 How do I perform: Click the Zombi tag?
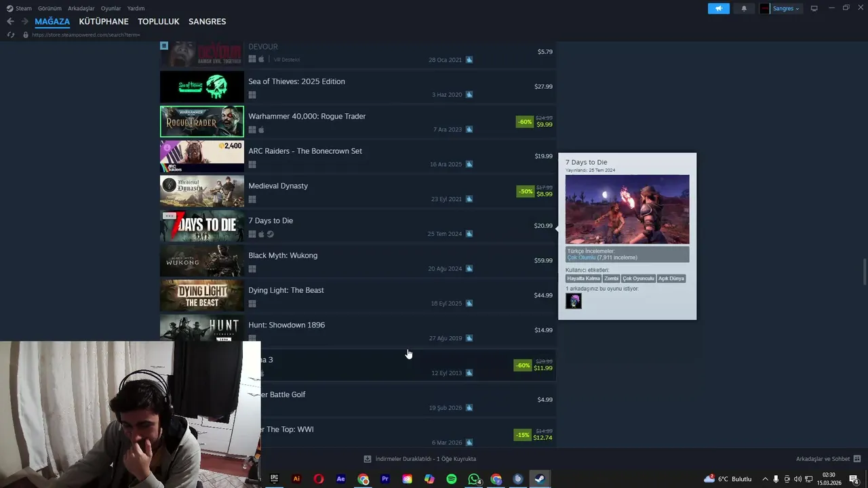click(612, 279)
